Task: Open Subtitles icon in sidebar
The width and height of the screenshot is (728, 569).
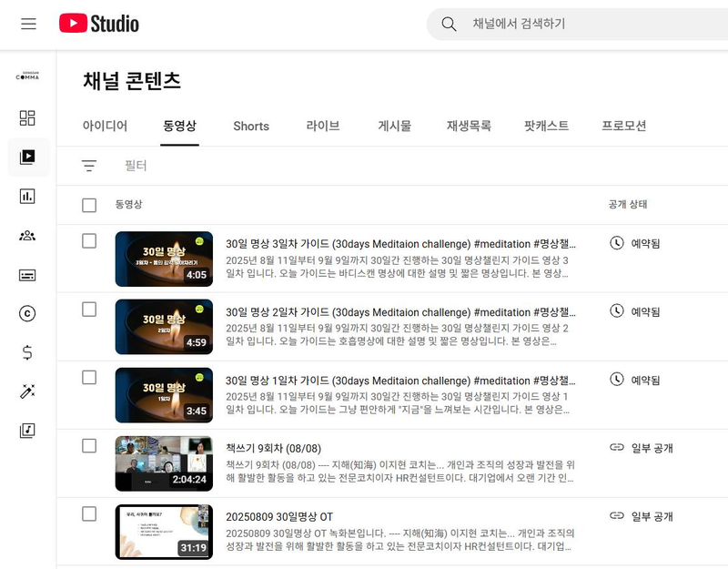Action: (x=27, y=275)
